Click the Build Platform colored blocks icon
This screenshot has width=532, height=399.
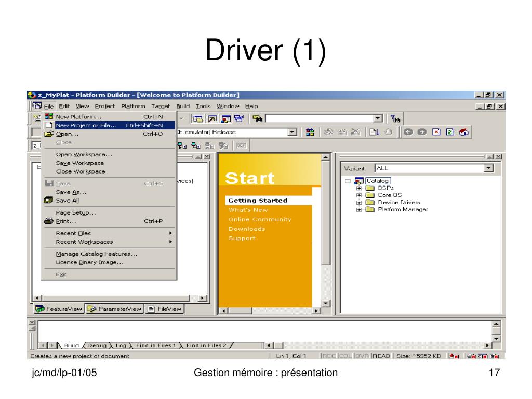(310, 132)
